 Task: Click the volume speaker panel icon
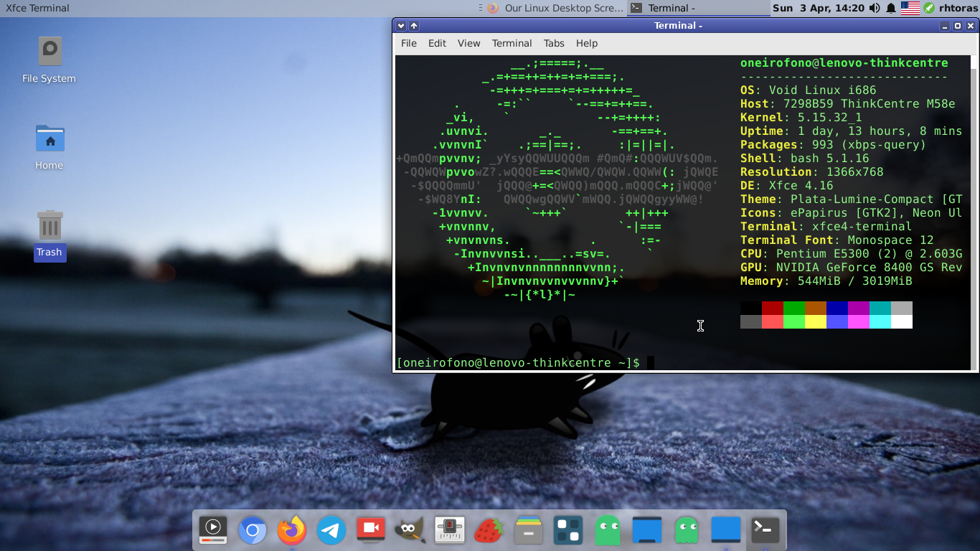[875, 8]
